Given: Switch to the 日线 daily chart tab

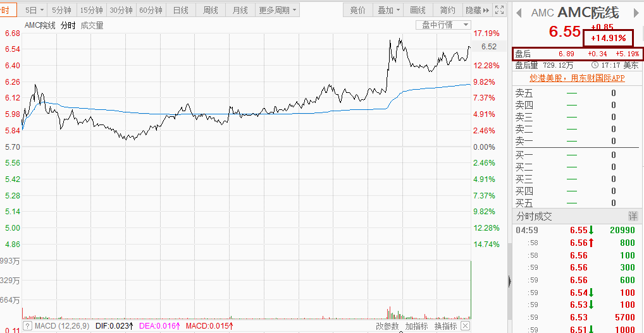Looking at the screenshot, I should tap(180, 10).
